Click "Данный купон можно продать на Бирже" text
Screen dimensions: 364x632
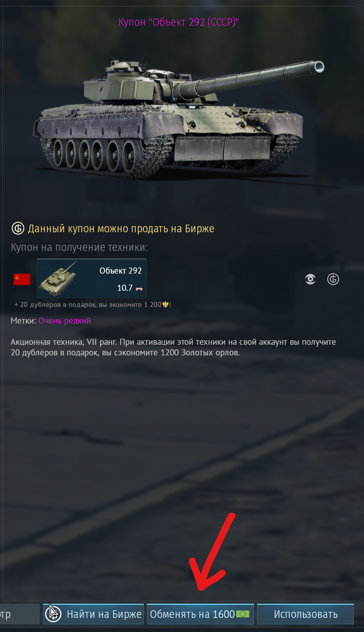coord(121,229)
